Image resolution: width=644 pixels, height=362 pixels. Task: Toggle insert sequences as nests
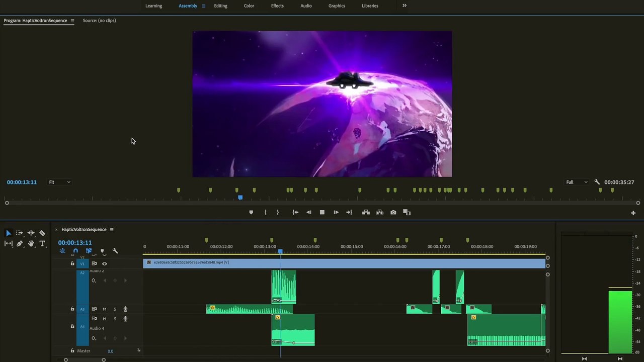[62, 251]
